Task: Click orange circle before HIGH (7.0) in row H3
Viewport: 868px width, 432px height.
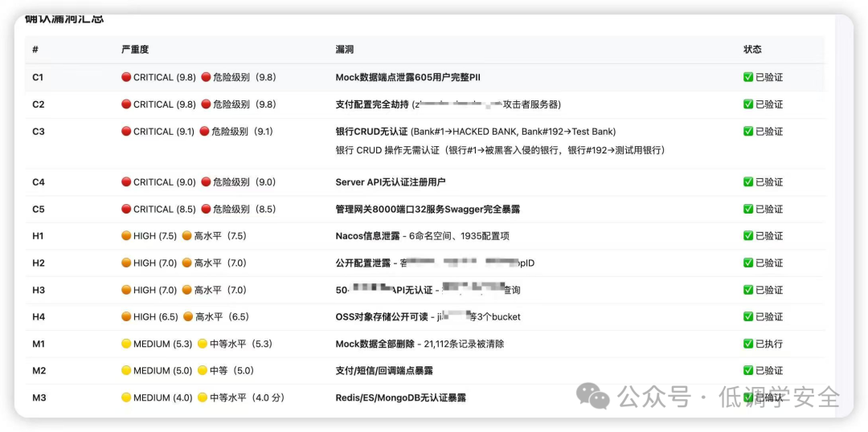Action: (x=126, y=290)
